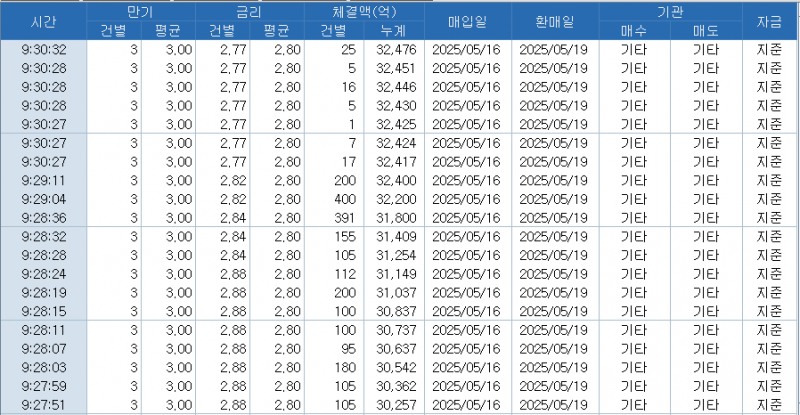Click the 매도 sub-header

pyautogui.click(x=706, y=31)
